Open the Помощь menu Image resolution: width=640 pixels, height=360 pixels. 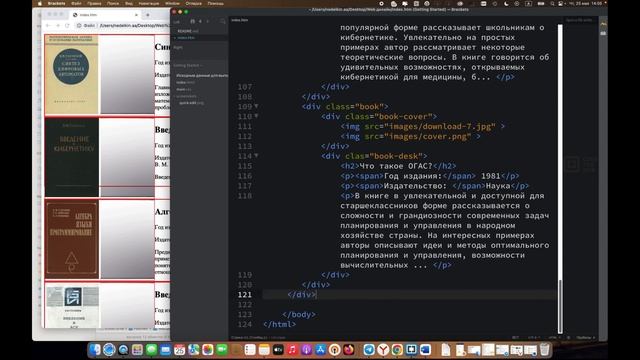click(215, 3)
